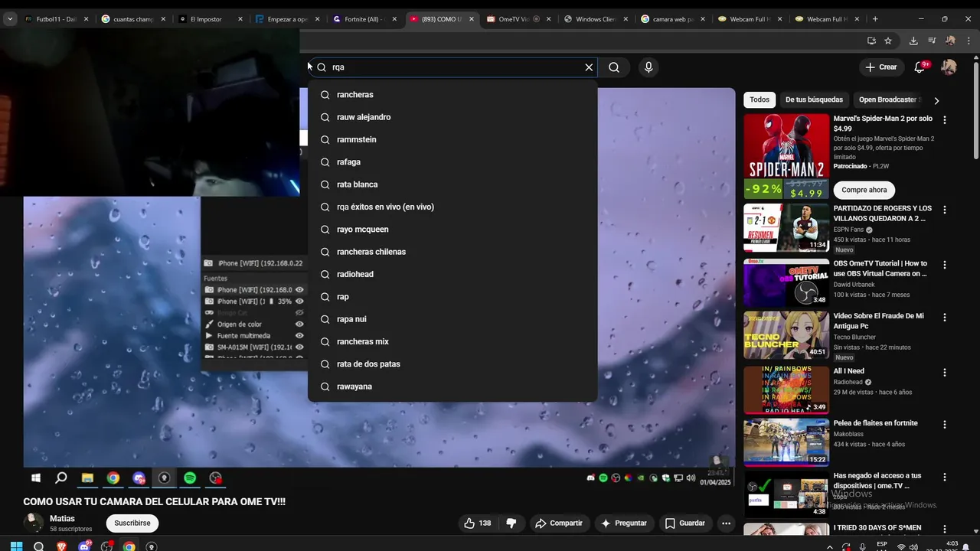Select the Todos filter chip

coord(759,99)
